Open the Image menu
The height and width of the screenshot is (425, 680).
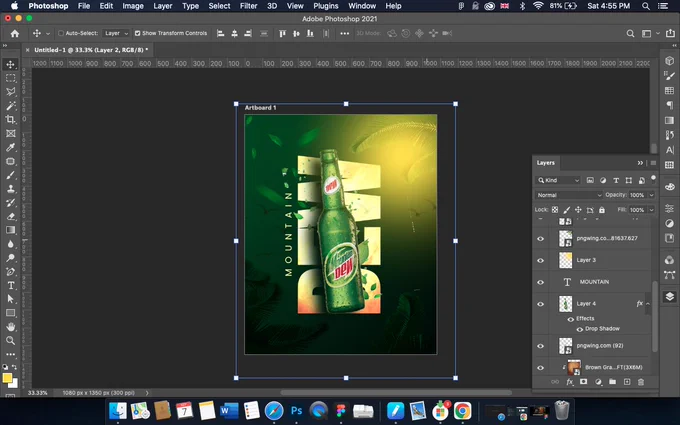click(133, 6)
